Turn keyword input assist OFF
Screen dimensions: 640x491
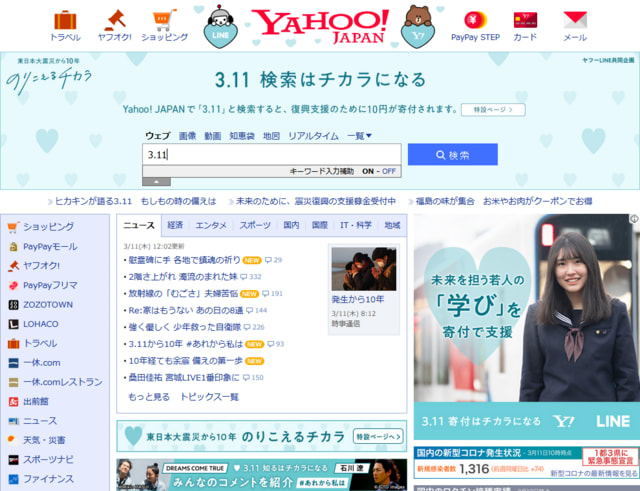(389, 171)
